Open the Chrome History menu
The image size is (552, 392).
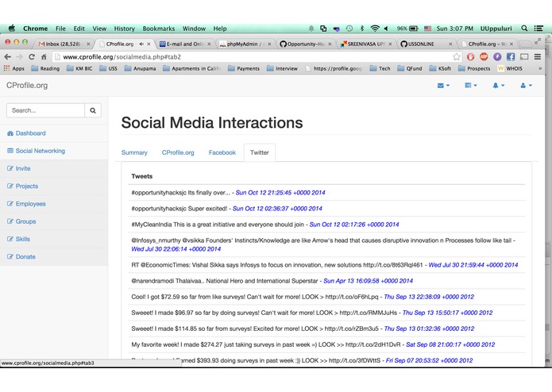(x=124, y=29)
